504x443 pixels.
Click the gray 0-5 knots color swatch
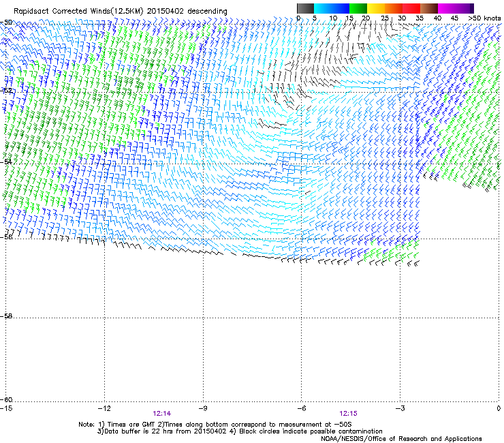[x=305, y=8]
